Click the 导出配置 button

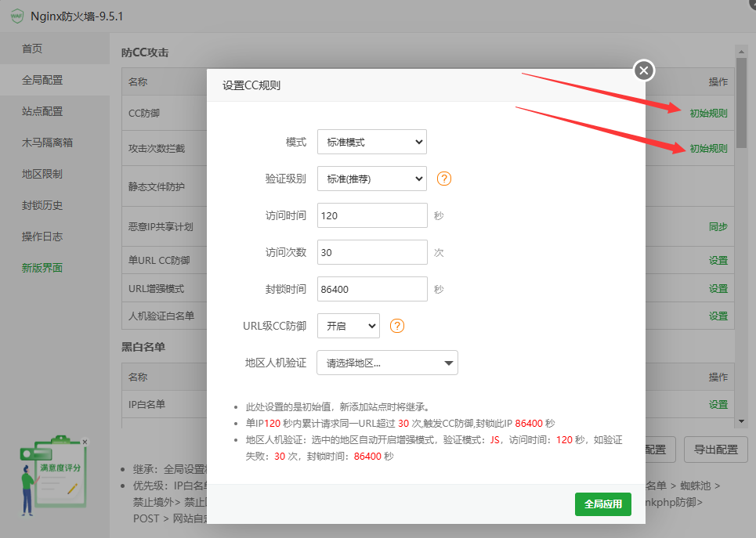(715, 450)
